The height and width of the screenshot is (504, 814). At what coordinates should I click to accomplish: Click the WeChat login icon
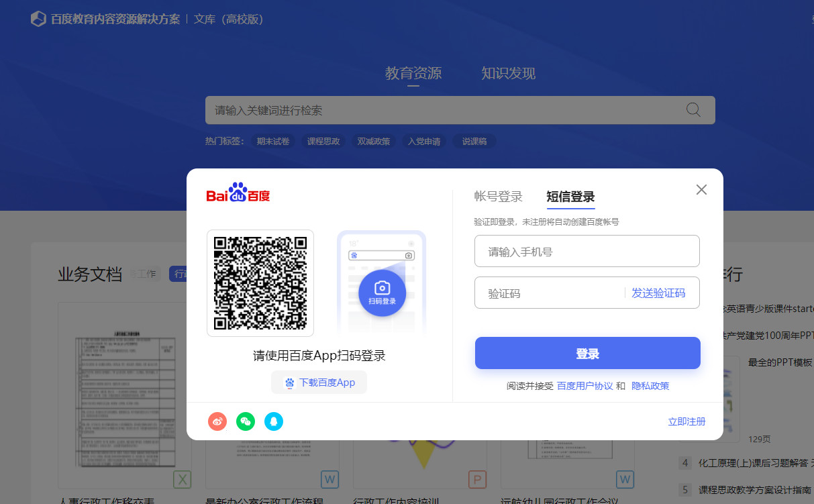(x=246, y=421)
